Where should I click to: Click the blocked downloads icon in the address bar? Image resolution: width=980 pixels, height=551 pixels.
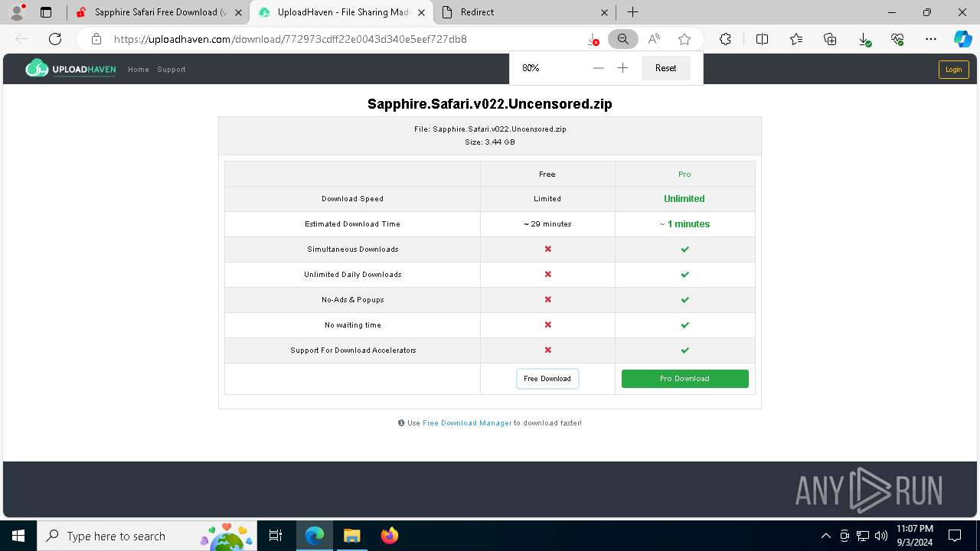click(x=593, y=39)
